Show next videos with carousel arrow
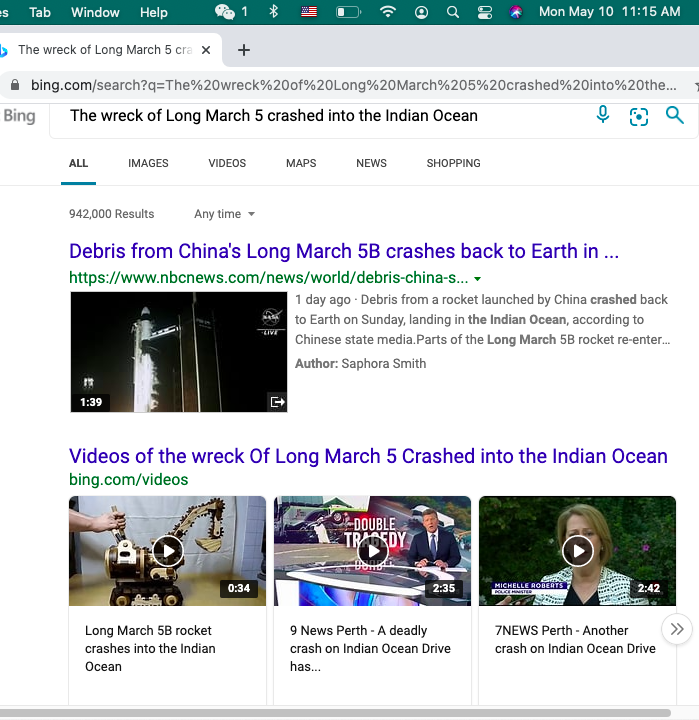Image resolution: width=699 pixels, height=720 pixels. (x=677, y=629)
